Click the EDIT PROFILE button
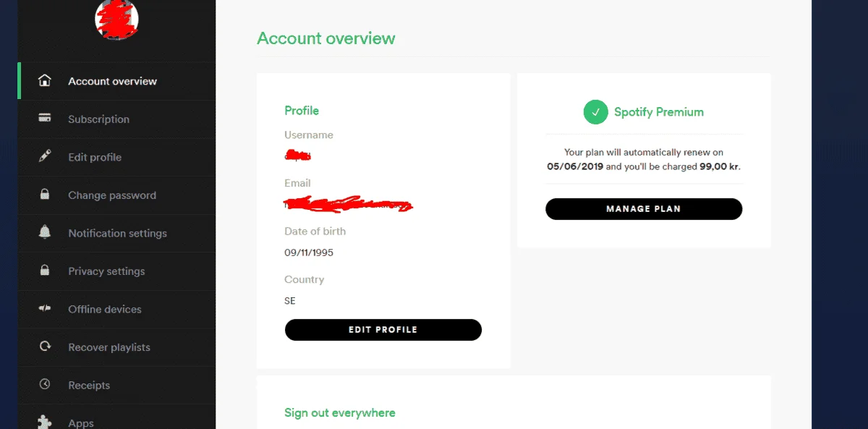The image size is (868, 429). 383,329
